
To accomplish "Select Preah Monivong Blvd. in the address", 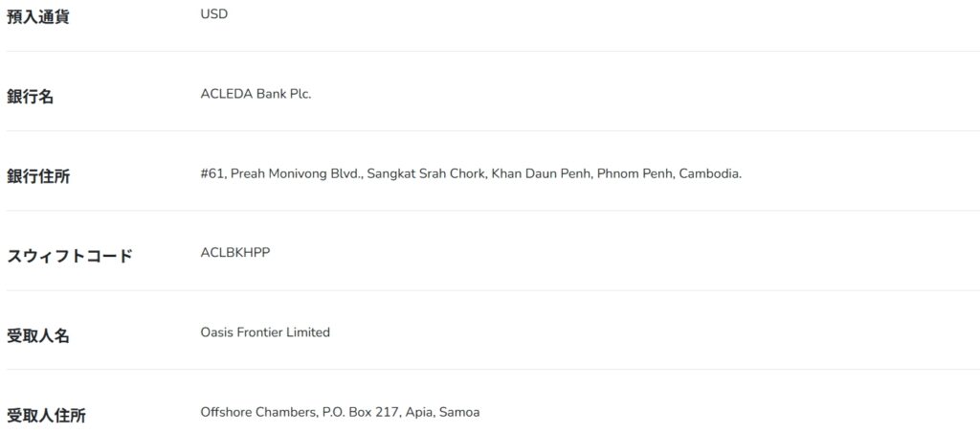I will 297,173.
